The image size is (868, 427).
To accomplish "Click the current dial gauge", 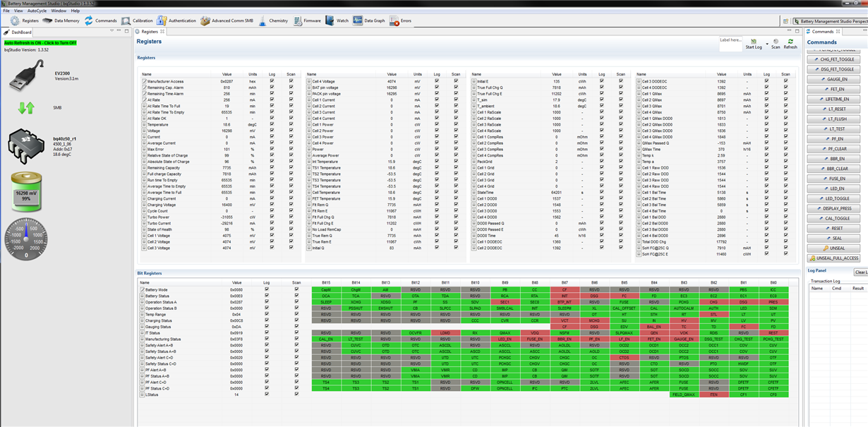I will (26, 238).
